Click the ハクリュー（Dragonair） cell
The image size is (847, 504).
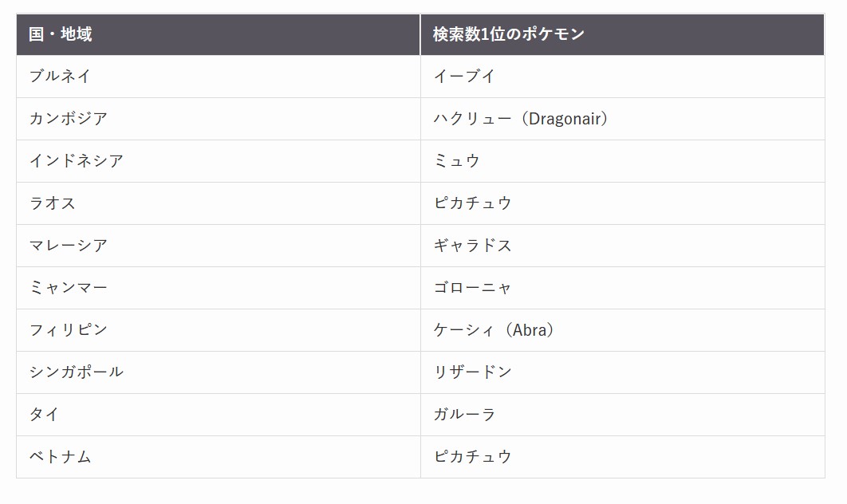(522, 119)
